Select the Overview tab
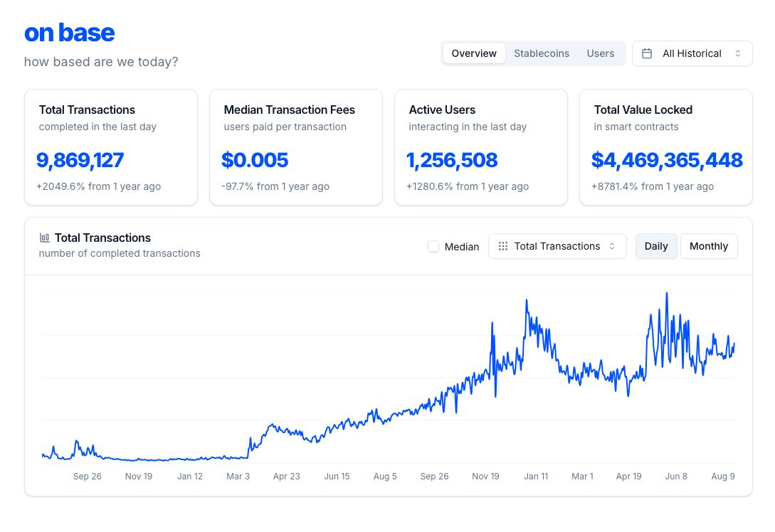The image size is (775, 532). click(474, 53)
